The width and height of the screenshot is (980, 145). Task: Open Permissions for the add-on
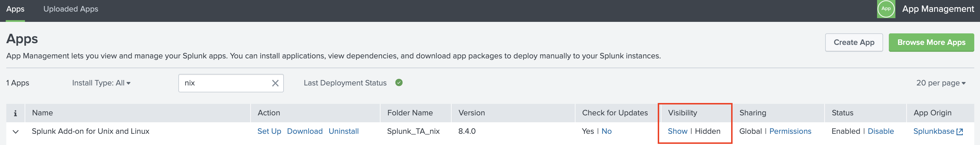click(x=790, y=131)
